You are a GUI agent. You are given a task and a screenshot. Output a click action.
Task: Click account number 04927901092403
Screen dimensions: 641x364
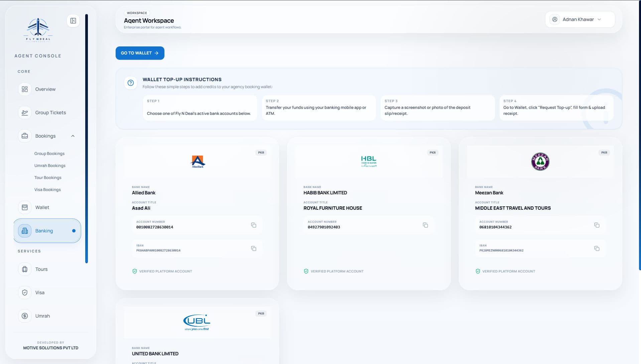(324, 227)
